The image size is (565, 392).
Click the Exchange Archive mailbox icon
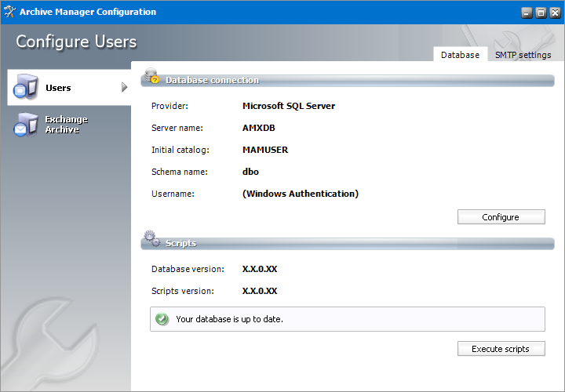click(25, 125)
